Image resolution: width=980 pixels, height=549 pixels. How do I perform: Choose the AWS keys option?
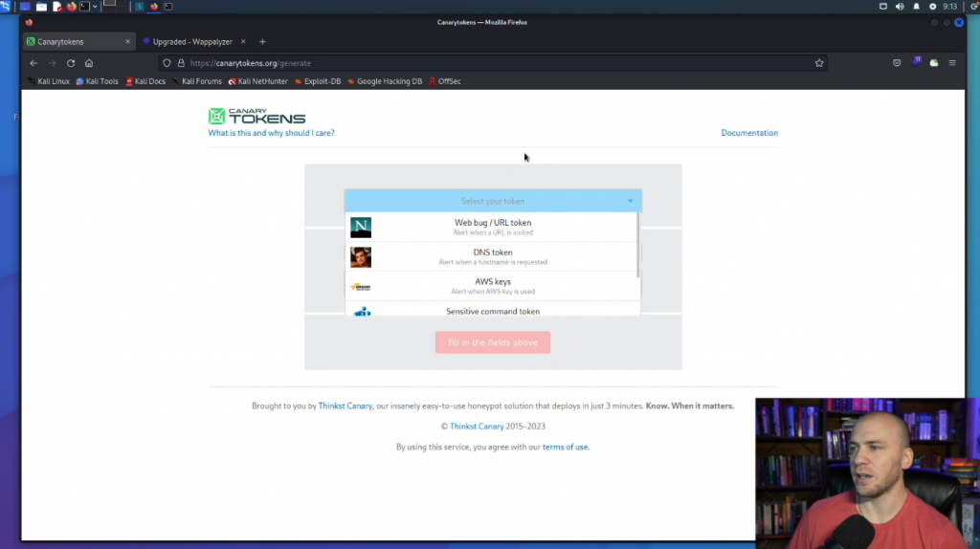pyautogui.click(x=493, y=286)
